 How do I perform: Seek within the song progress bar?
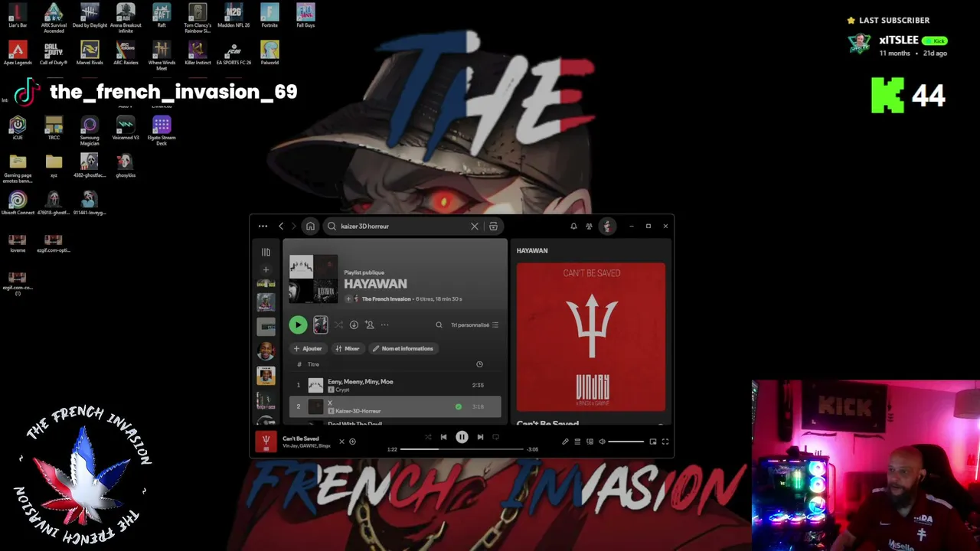[462, 449]
